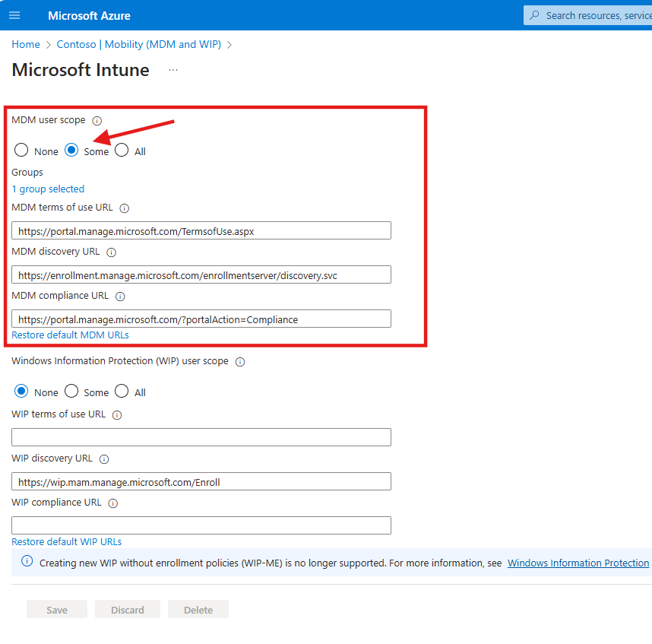
Task: Click the info icon beside WIP discovery URL
Action: click(104, 459)
